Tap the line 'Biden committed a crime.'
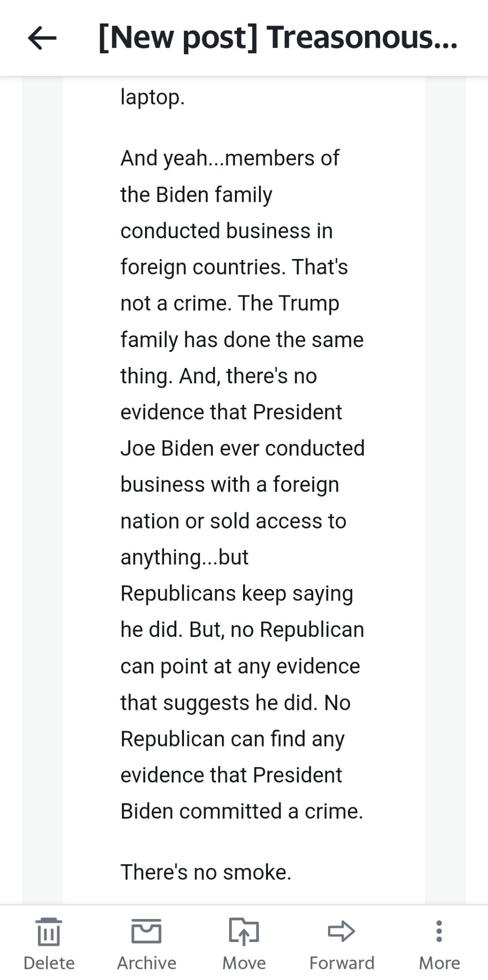The width and height of the screenshot is (488, 980). 242,811
